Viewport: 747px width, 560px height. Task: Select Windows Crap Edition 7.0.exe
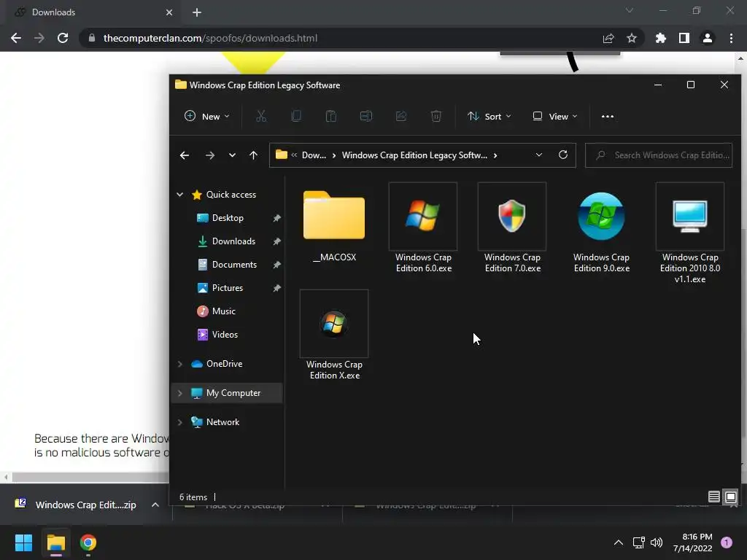[512, 228]
